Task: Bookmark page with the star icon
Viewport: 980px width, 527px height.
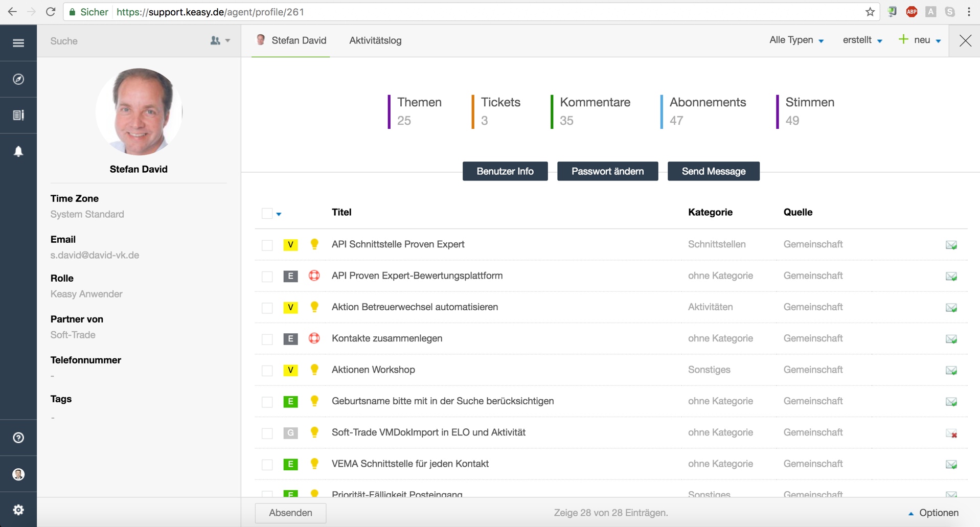Action: click(x=870, y=12)
